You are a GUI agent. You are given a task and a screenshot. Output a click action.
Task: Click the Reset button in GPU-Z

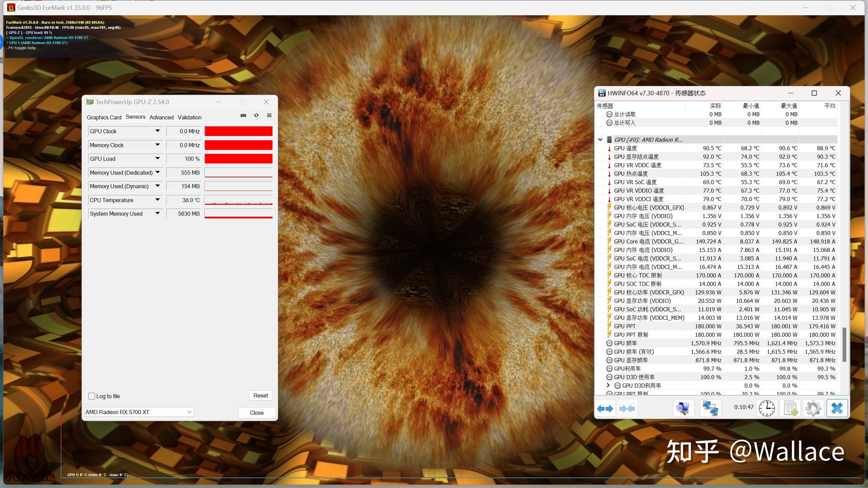pyautogui.click(x=261, y=395)
